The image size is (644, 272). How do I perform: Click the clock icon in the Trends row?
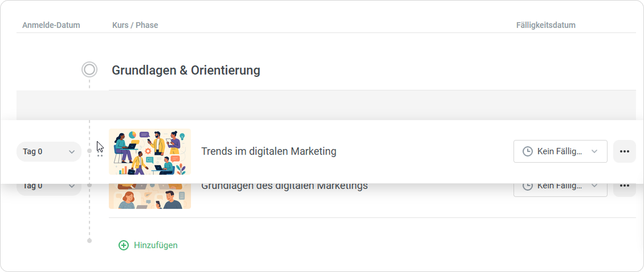coord(528,151)
